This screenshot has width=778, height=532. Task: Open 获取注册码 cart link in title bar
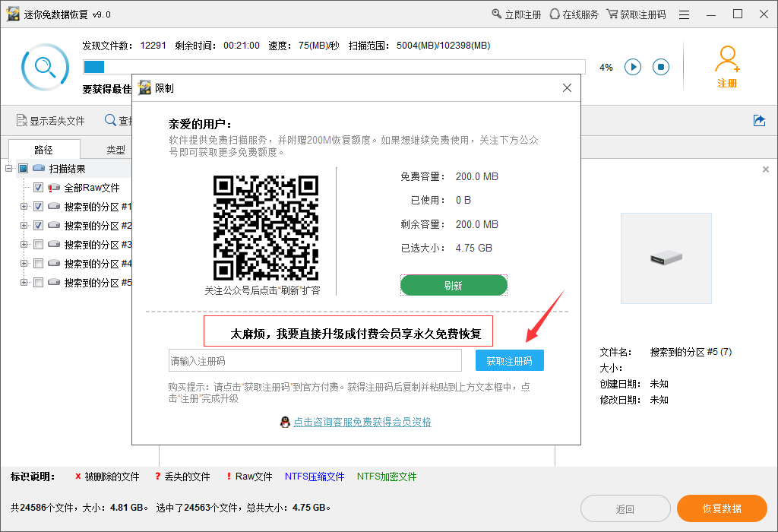point(636,14)
